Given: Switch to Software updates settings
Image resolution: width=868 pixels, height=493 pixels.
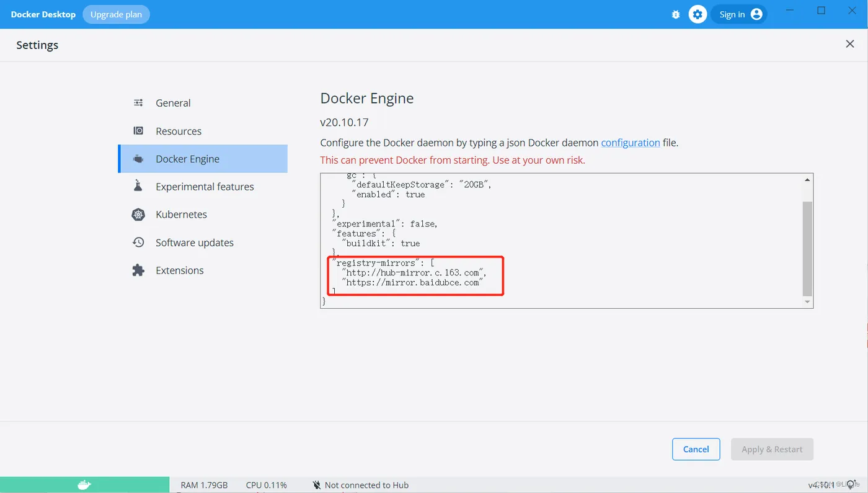Looking at the screenshot, I should tap(194, 242).
